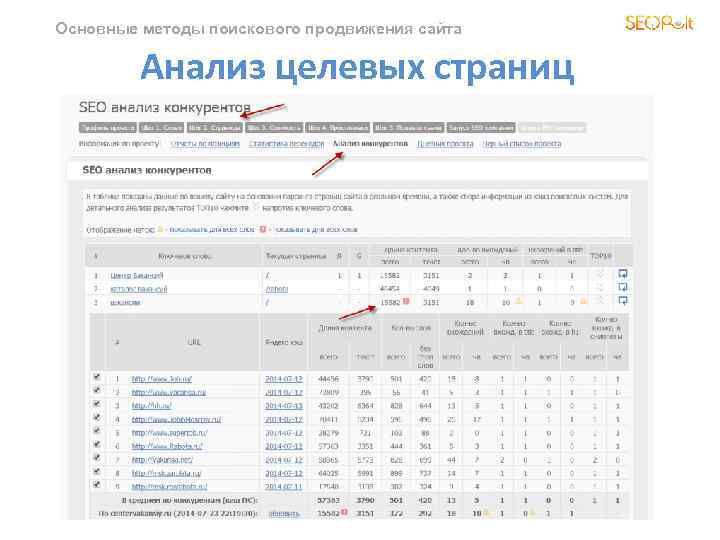Click the TOP10 icon in the /rabota keyword row
720x540 pixels.
tap(600, 288)
